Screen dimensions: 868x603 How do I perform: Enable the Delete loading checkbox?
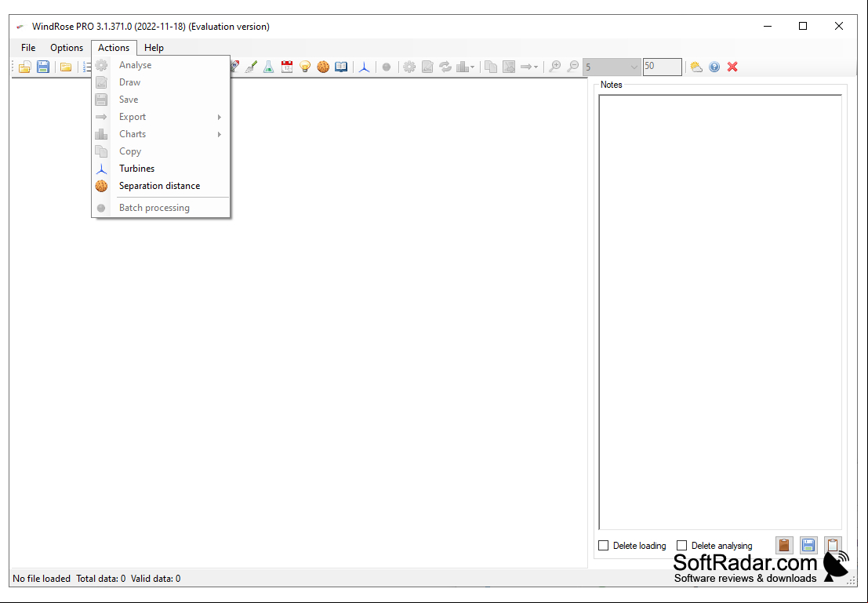604,546
